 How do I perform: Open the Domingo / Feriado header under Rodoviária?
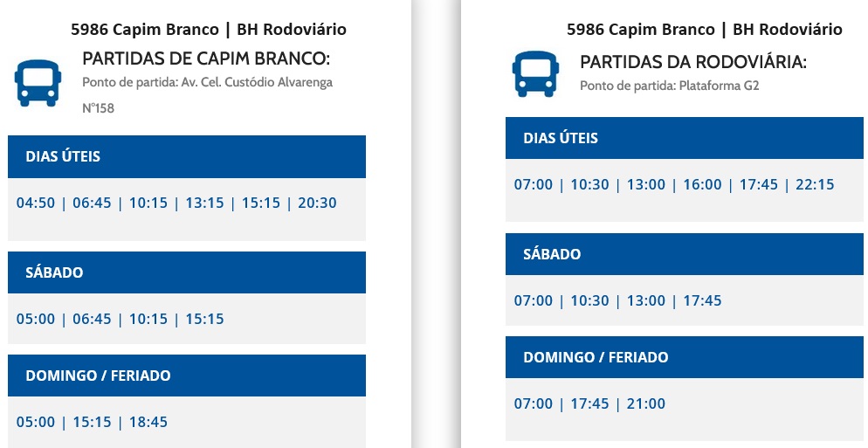click(685, 357)
